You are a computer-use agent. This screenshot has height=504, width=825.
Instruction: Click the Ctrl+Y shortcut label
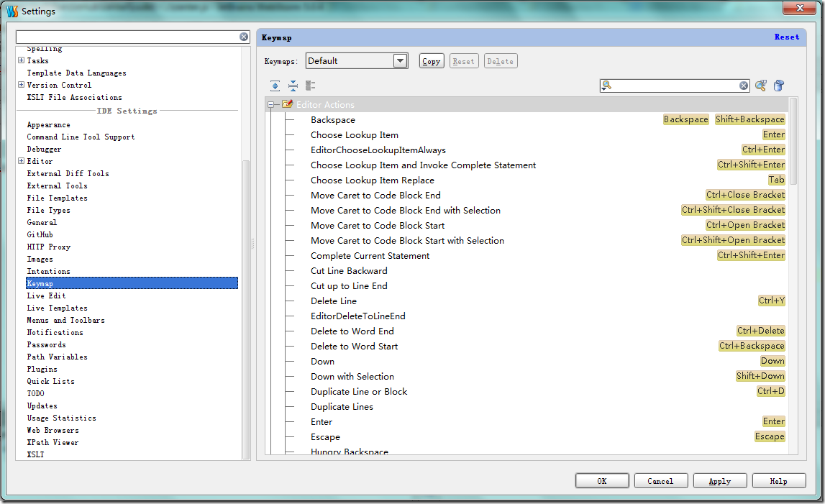pos(771,301)
